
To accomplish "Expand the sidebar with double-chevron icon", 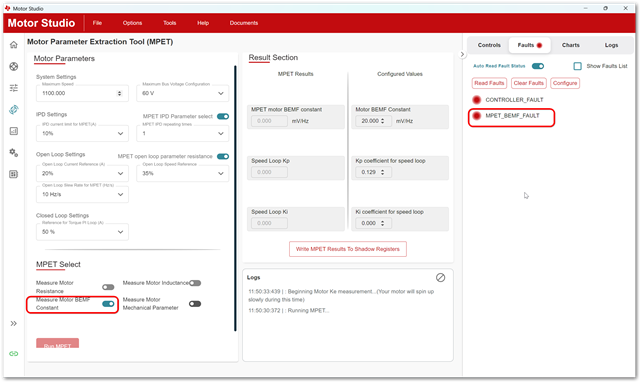I will [x=13, y=323].
